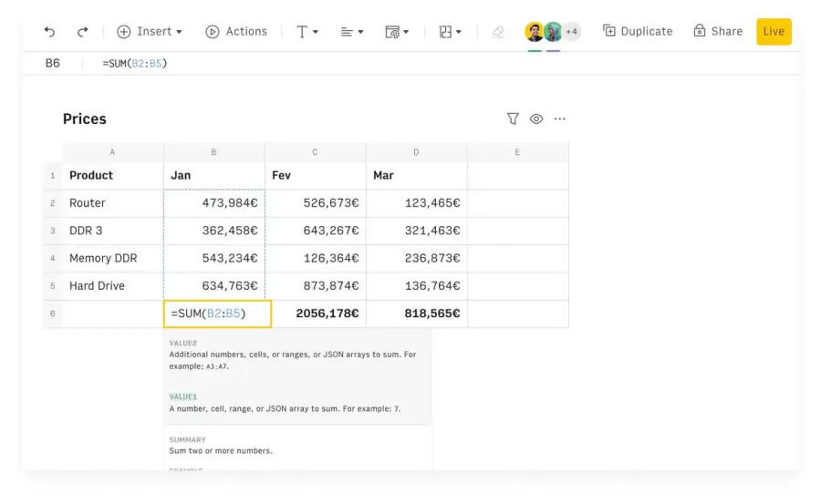Viewport: 821px width, 504px height.
Task: Select total cell 2056,178€
Action: pyautogui.click(x=319, y=314)
